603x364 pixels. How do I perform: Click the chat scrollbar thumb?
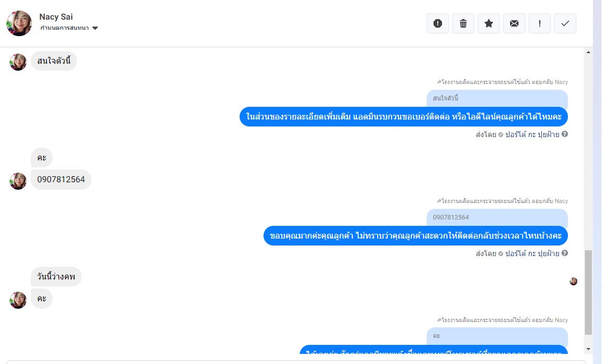coord(588,292)
